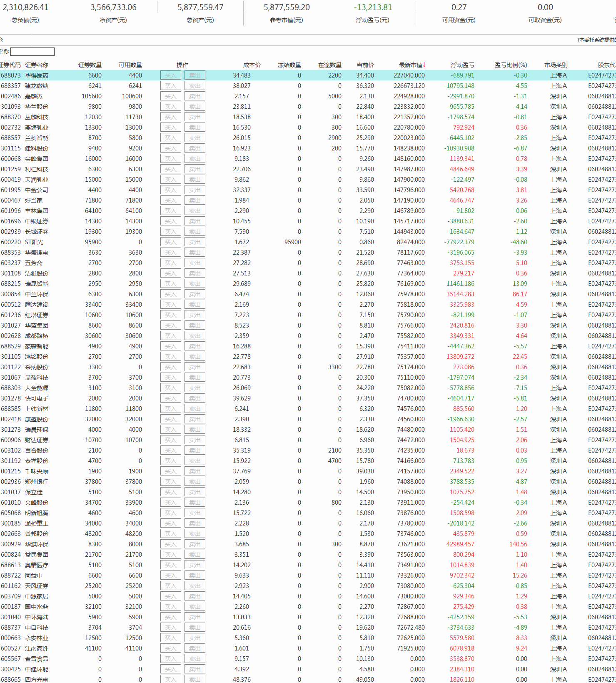Image resolution: width=616 pixels, height=683 pixels.
Task: Click 买入 button for 毕得医药
Action: pyautogui.click(x=171, y=75)
